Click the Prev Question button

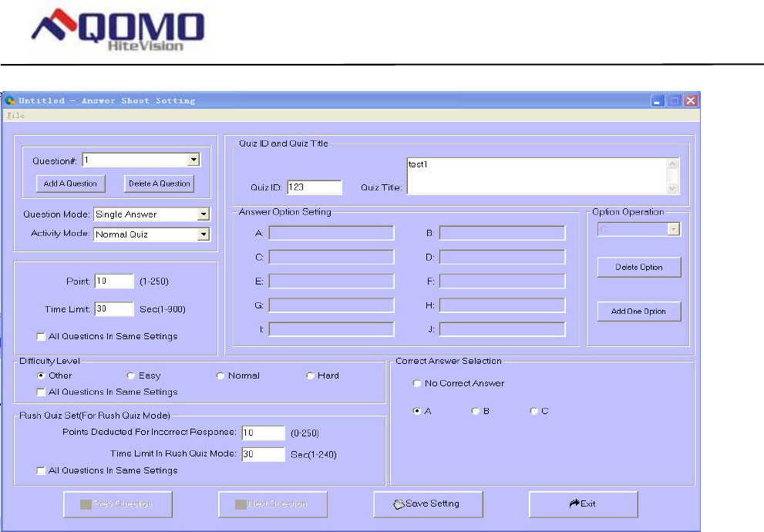(117, 504)
